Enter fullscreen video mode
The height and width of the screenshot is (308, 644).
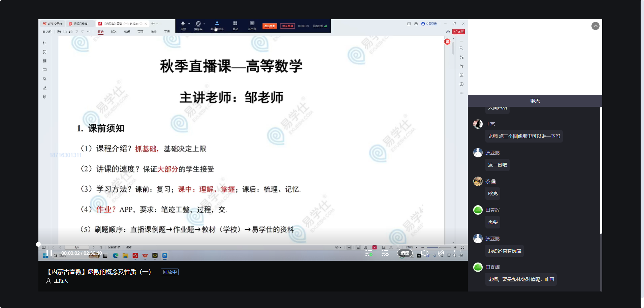click(x=457, y=253)
